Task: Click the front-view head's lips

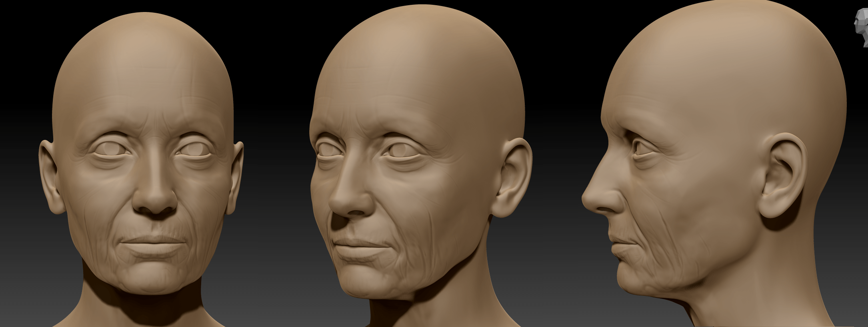Action: coord(153,245)
